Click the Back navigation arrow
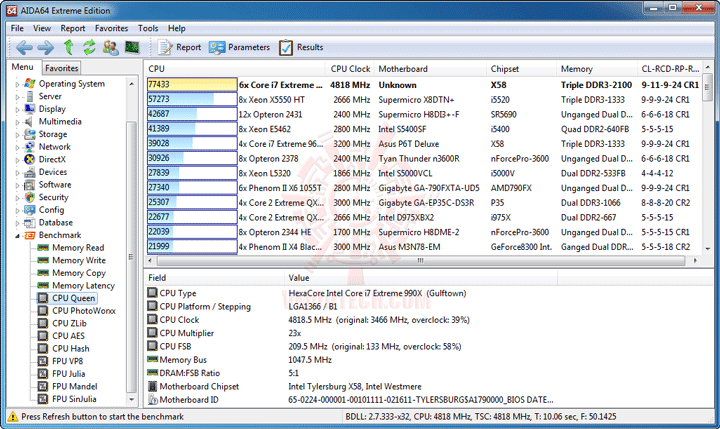 (x=24, y=47)
